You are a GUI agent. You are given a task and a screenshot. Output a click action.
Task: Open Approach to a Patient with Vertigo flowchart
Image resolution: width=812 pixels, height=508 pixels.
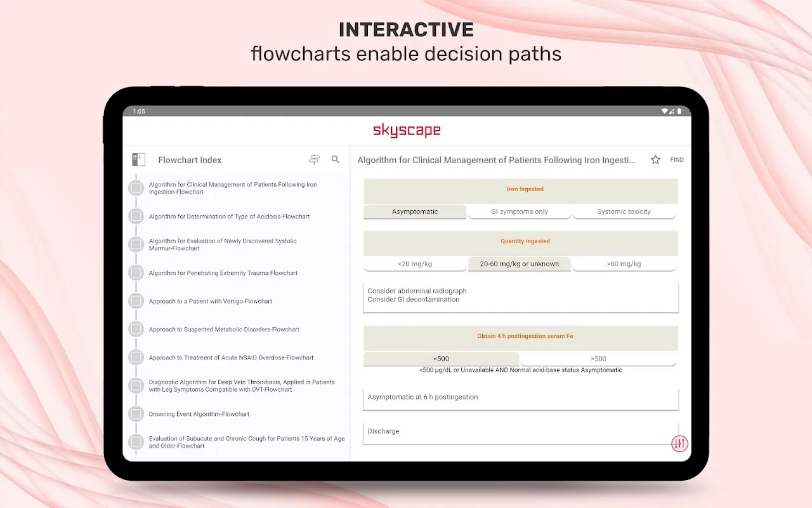point(211,301)
